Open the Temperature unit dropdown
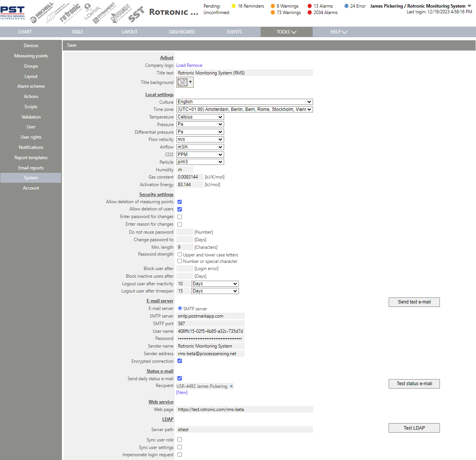Screen dimensions: 476x460 point(200,117)
